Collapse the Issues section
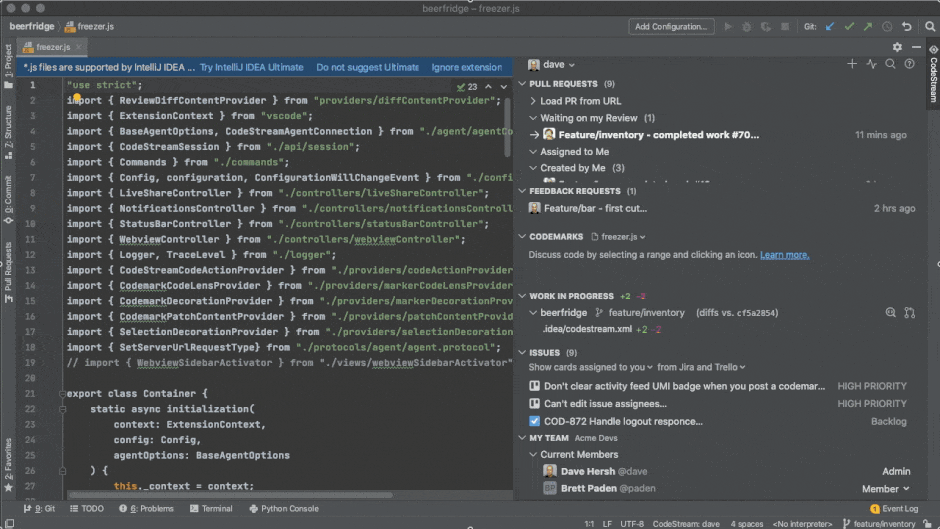 [522, 353]
